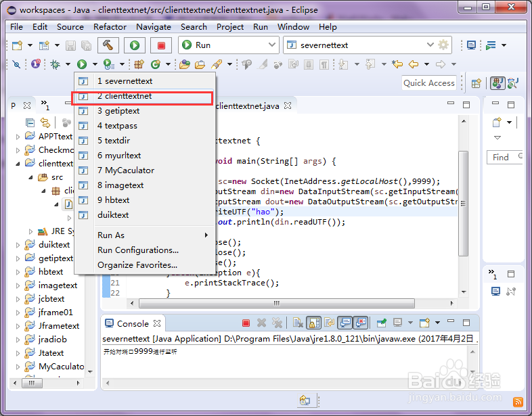Click the Open Perspective icon
The width and height of the screenshot is (532, 416).
coord(476,83)
